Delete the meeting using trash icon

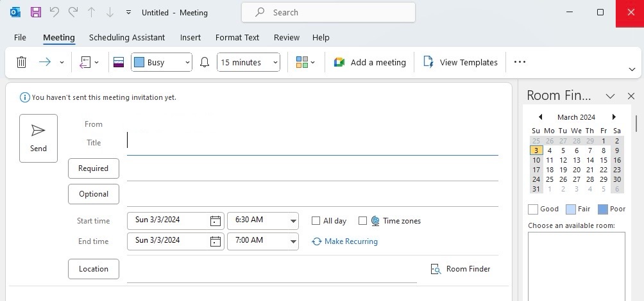click(21, 62)
